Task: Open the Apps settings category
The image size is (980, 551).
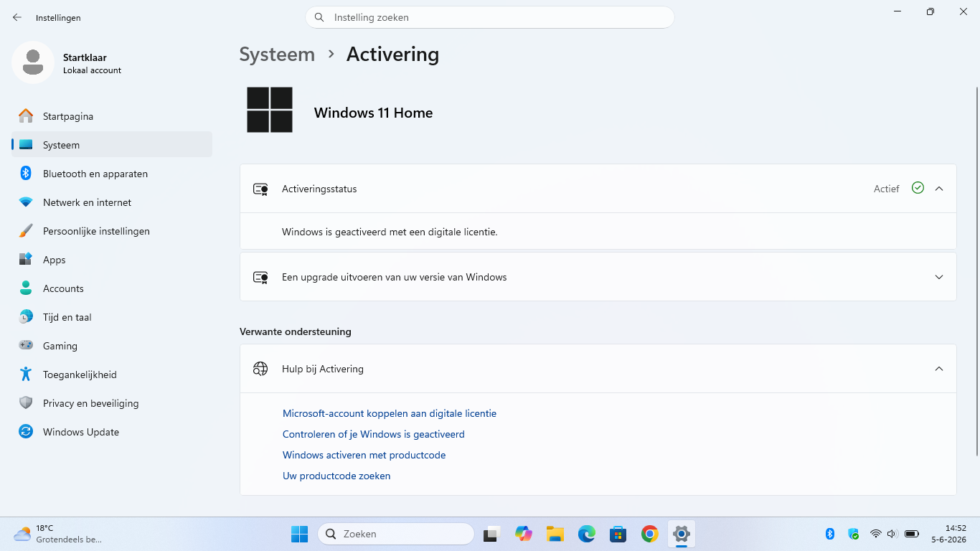Action: [112, 260]
